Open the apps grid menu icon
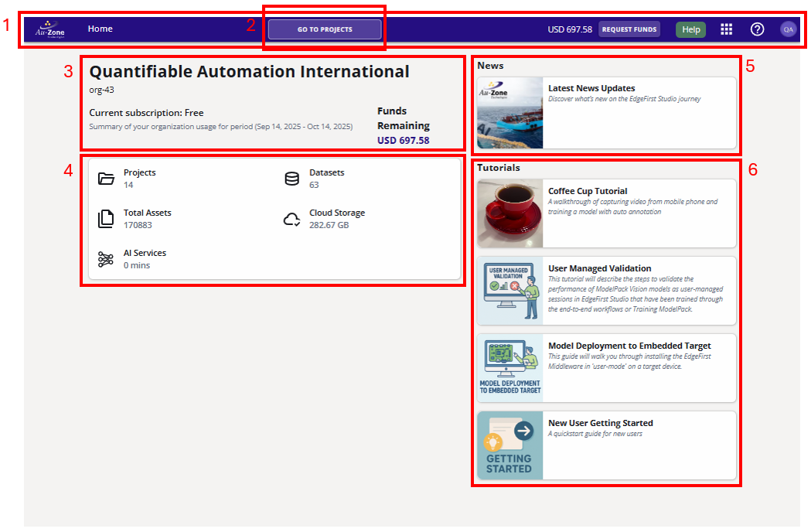This screenshot has height=532, width=811. click(727, 29)
